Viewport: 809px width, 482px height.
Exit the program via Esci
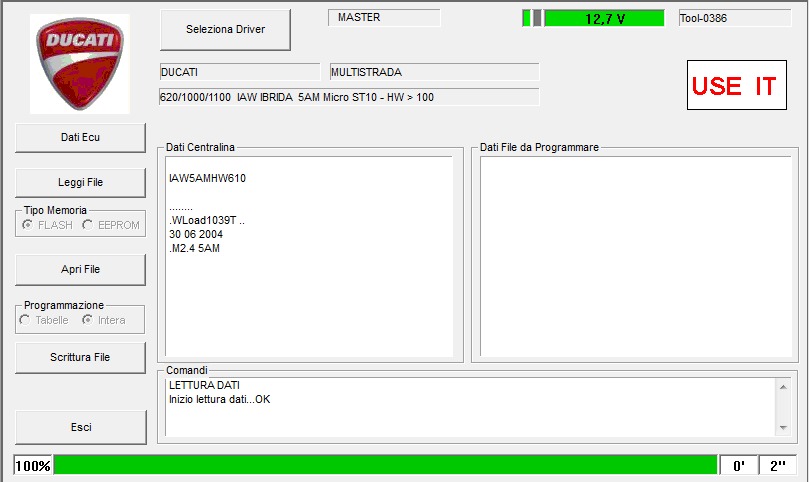click(x=80, y=427)
